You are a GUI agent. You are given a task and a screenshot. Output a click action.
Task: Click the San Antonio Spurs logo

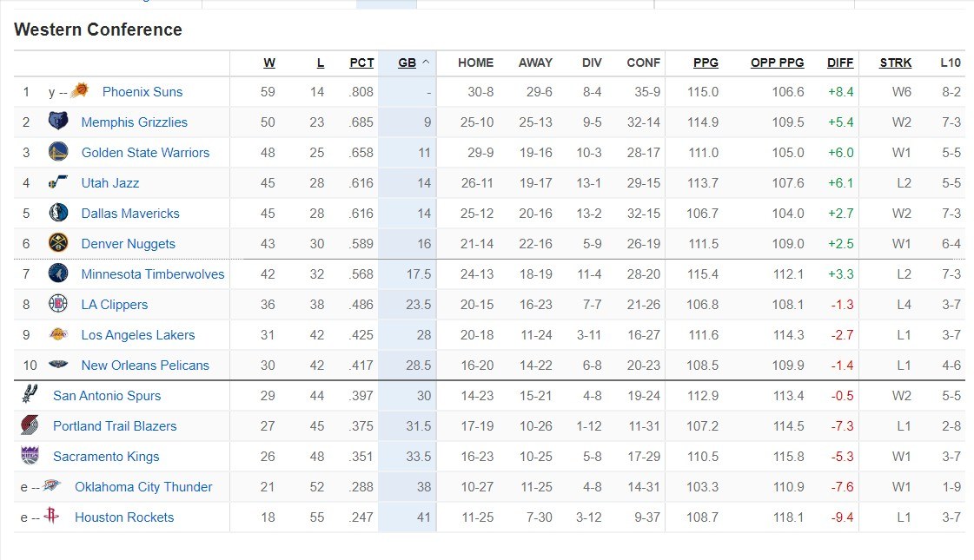tap(30, 395)
